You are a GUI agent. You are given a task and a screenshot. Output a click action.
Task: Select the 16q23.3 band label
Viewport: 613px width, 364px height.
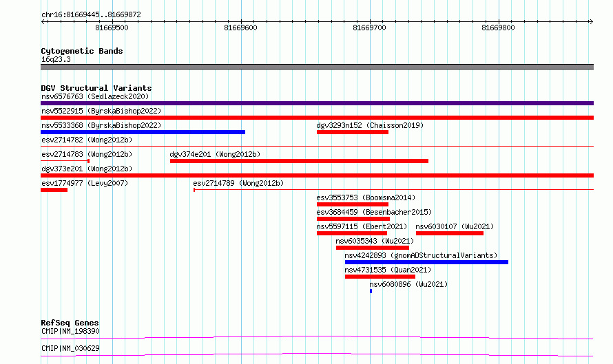(56, 59)
